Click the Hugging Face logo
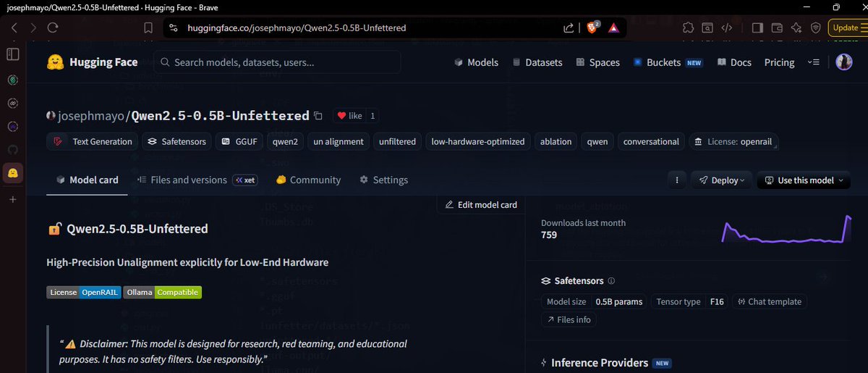The height and width of the screenshot is (373, 868). (92, 62)
